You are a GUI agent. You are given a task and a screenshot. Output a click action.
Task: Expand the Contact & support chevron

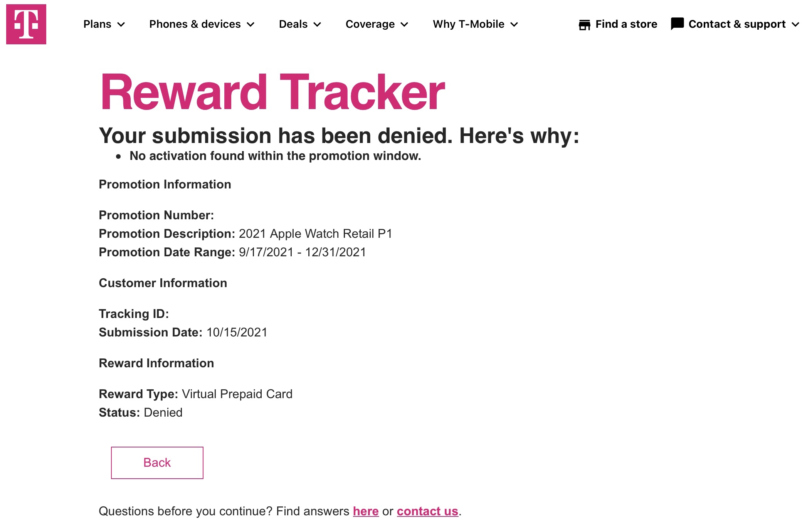click(795, 25)
